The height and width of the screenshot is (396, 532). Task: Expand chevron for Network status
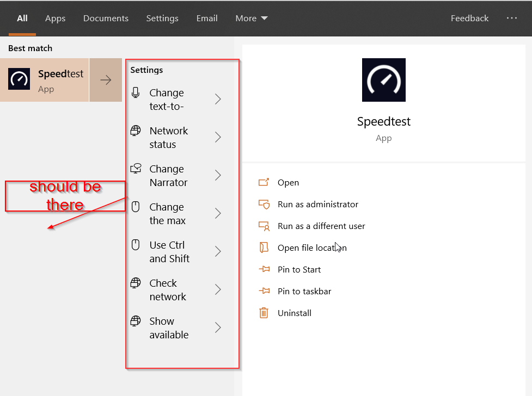click(x=218, y=137)
